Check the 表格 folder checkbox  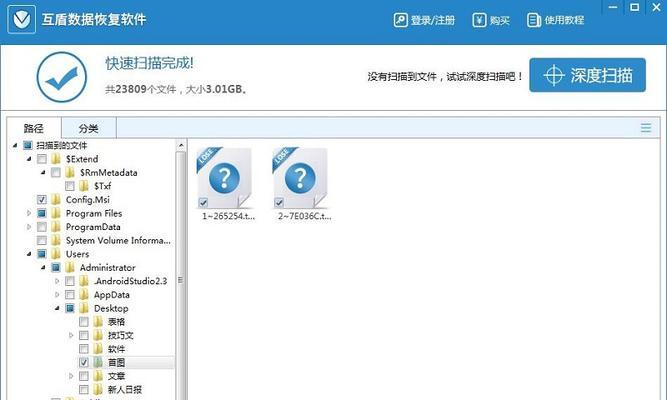point(84,322)
